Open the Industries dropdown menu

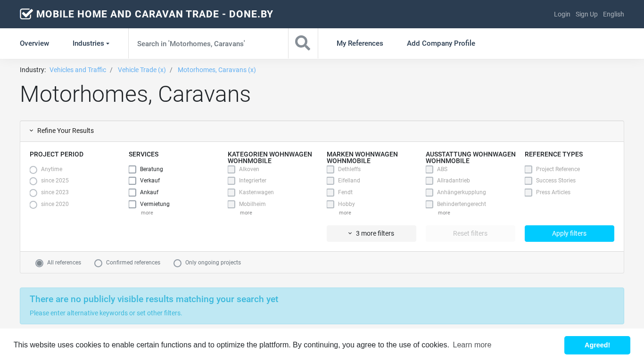(91, 43)
